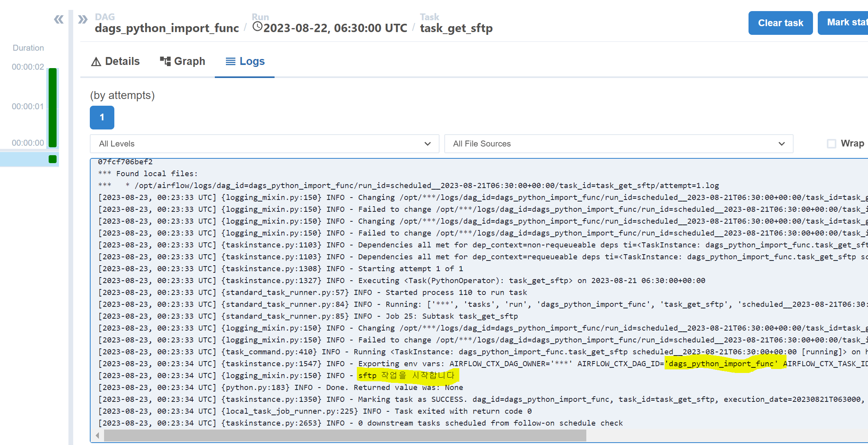Viewport: 868px width, 445px height.
Task: Click the chevron arrow of All Levels
Action: coord(427,144)
